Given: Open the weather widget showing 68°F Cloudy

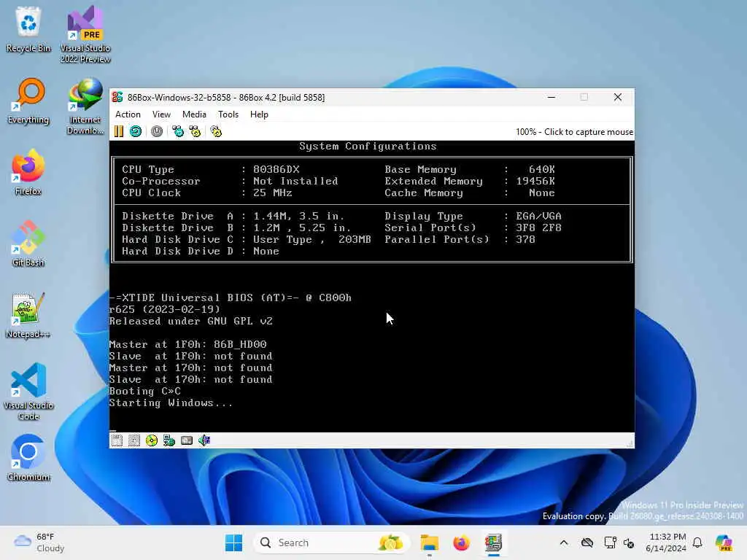Looking at the screenshot, I should [39, 542].
